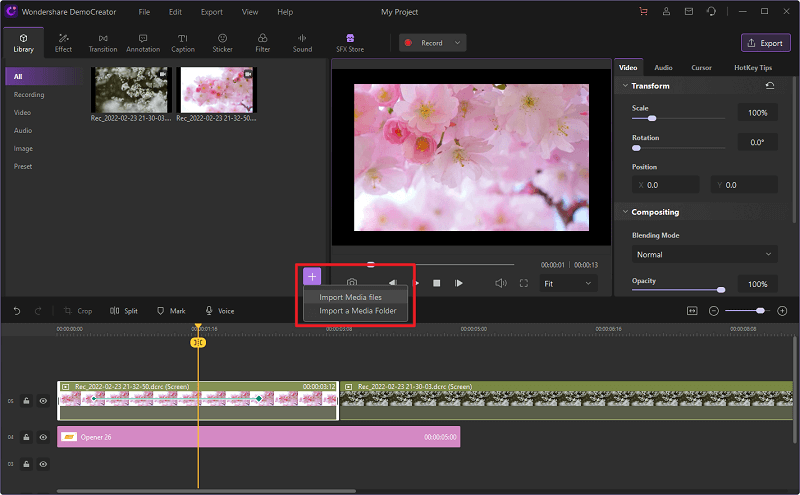Select the Recording library category
The image size is (800, 495).
tap(29, 94)
